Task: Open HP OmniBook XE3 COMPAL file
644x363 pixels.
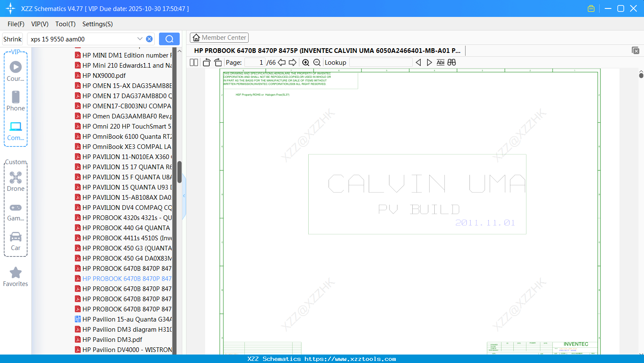Action: pos(123,146)
